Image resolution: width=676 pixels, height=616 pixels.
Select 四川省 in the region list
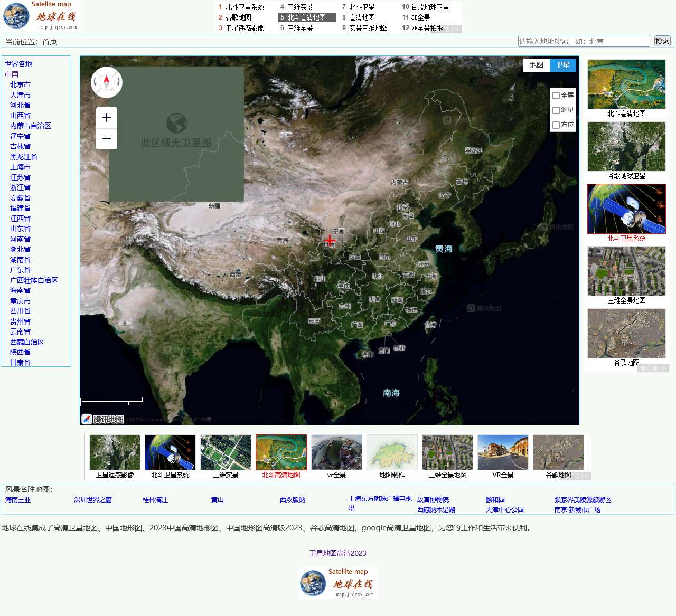20,311
